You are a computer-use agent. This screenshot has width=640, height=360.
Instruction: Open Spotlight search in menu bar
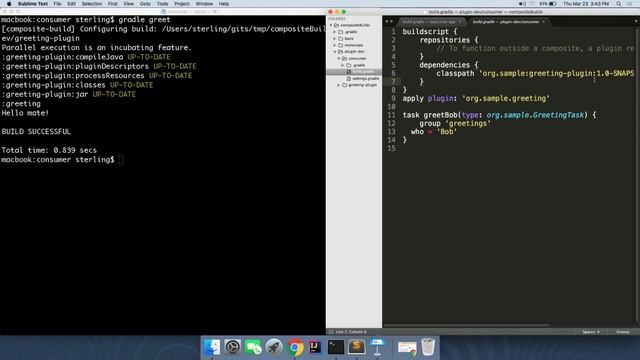tap(619, 4)
